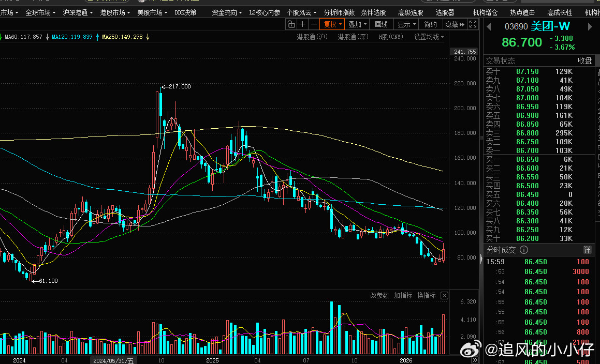Open the 复权 dropdown

point(332,24)
